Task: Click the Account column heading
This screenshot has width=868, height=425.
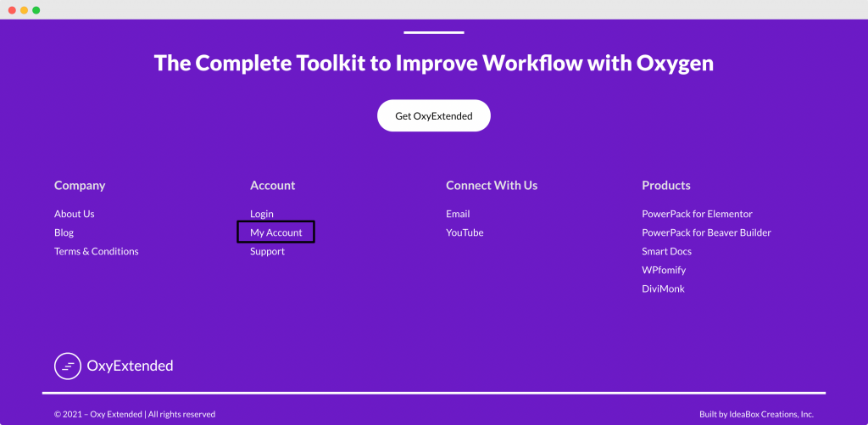Action: [273, 186]
